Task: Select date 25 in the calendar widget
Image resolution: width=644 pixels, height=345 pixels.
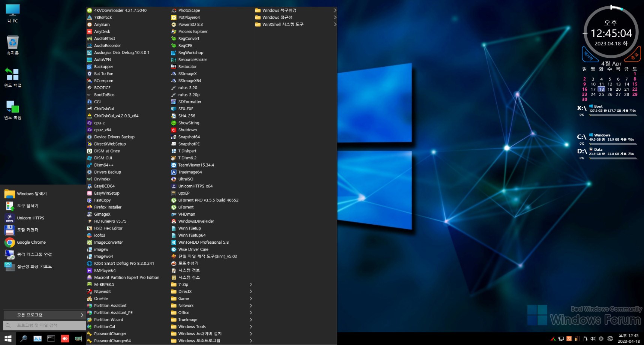Action: click(x=601, y=94)
